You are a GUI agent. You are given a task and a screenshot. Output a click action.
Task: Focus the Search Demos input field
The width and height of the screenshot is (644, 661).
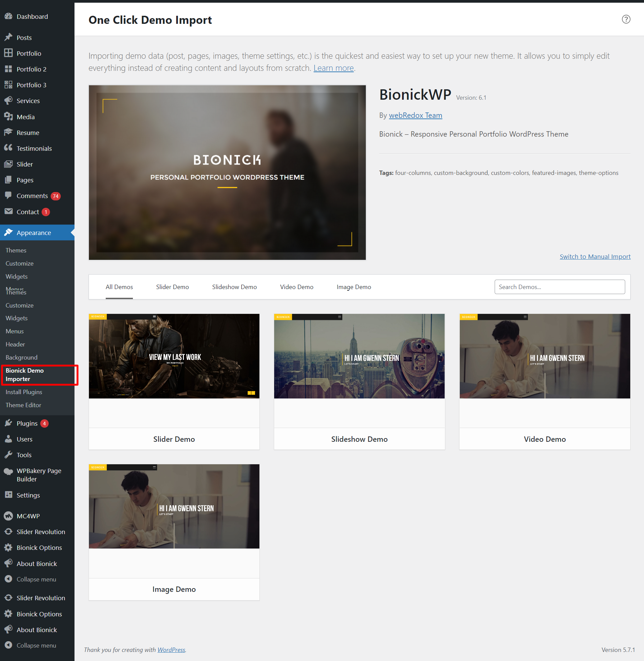(559, 287)
